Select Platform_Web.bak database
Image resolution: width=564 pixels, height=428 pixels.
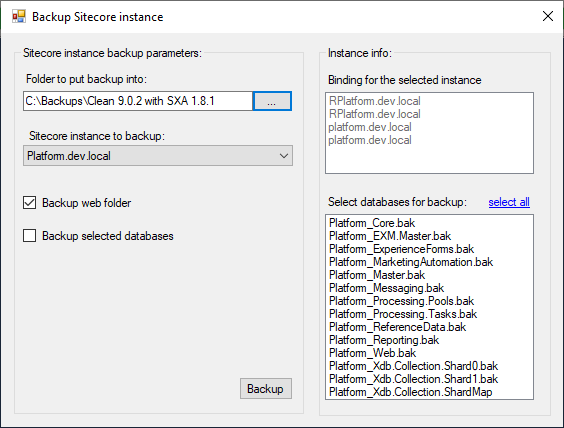[x=373, y=353]
